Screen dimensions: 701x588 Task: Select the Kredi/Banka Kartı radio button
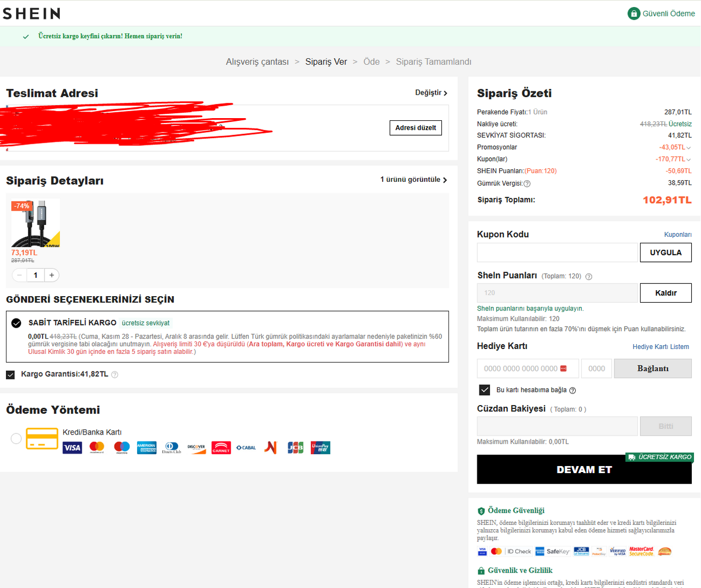(16, 438)
